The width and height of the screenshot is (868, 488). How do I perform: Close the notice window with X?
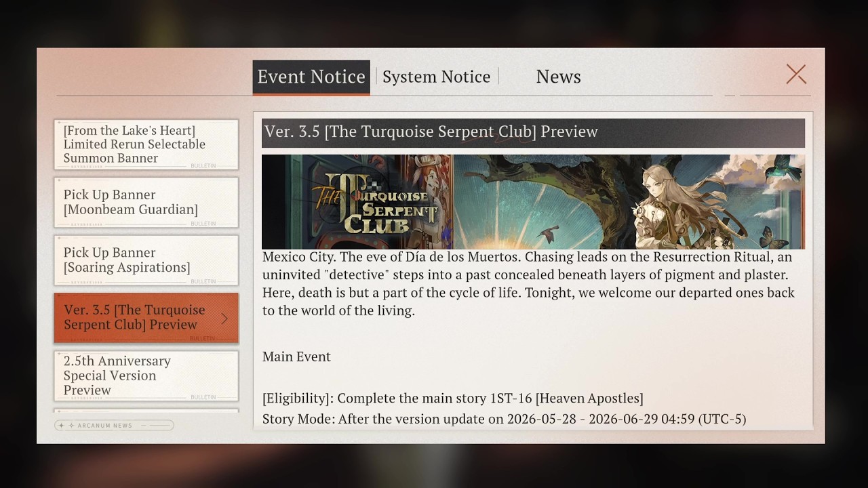796,75
